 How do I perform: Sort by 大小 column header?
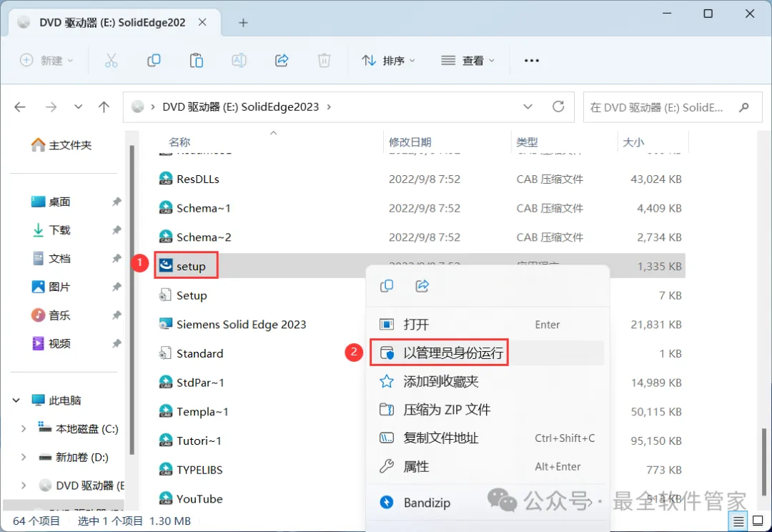pyautogui.click(x=633, y=142)
